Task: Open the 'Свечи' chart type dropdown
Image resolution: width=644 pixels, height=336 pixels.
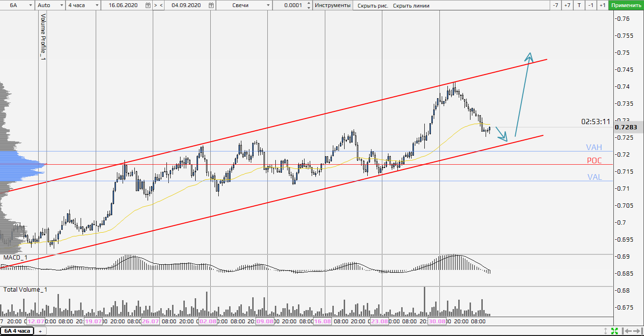Action: click(268, 5)
